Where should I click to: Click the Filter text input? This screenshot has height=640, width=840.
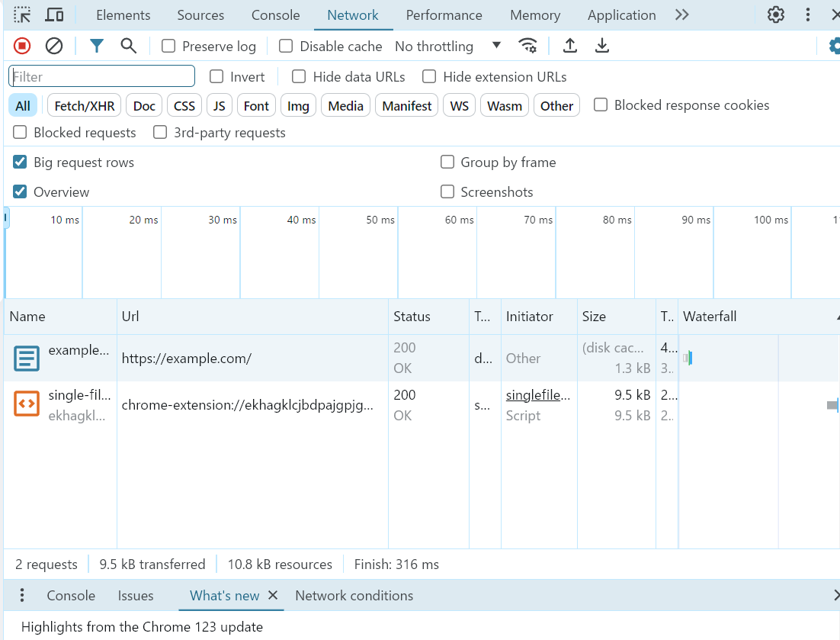[102, 76]
